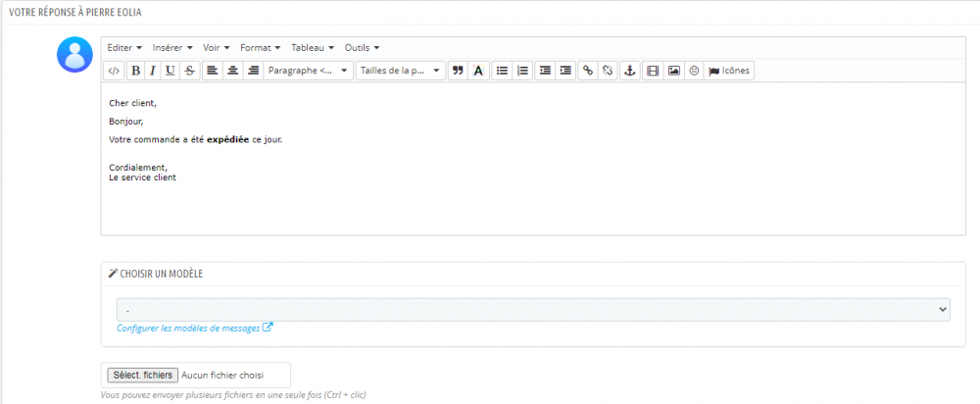The height and width of the screenshot is (404, 980).
Task: Open the emoticons picker
Action: [694, 71]
